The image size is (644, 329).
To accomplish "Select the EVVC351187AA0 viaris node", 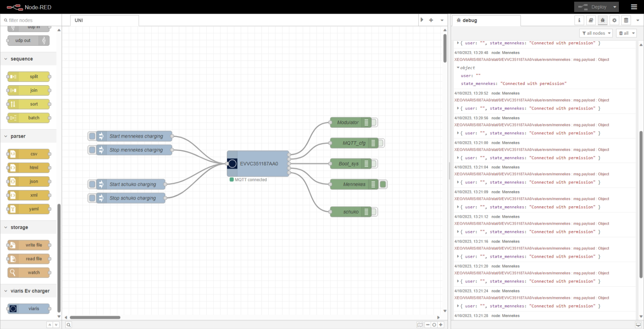I will 258,164.
